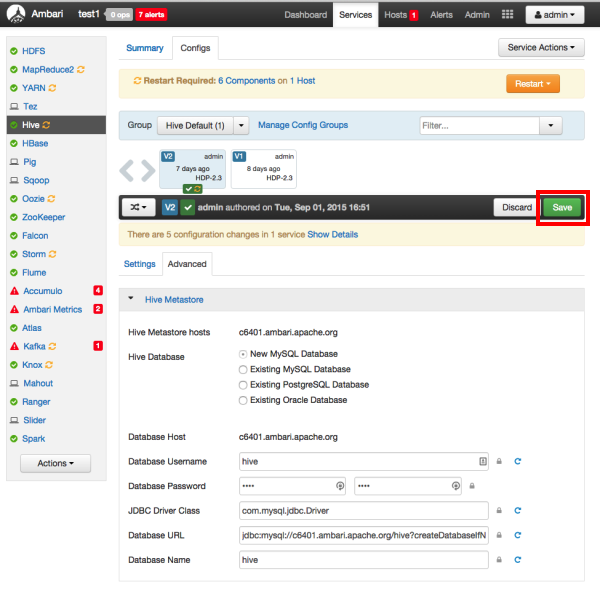The image size is (600, 590).
Task: Click the Tez client laptop icon
Action: [14, 106]
